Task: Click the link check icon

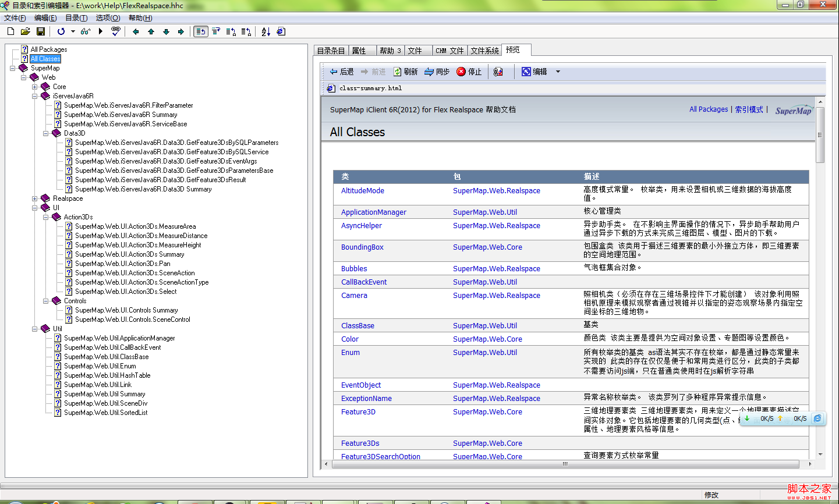Action: (115, 31)
